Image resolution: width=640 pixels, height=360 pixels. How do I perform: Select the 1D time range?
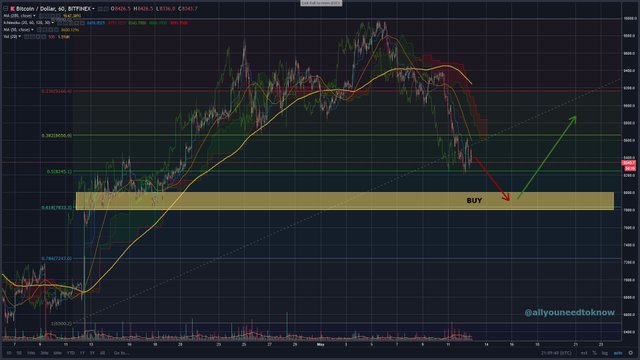[x=9, y=353]
